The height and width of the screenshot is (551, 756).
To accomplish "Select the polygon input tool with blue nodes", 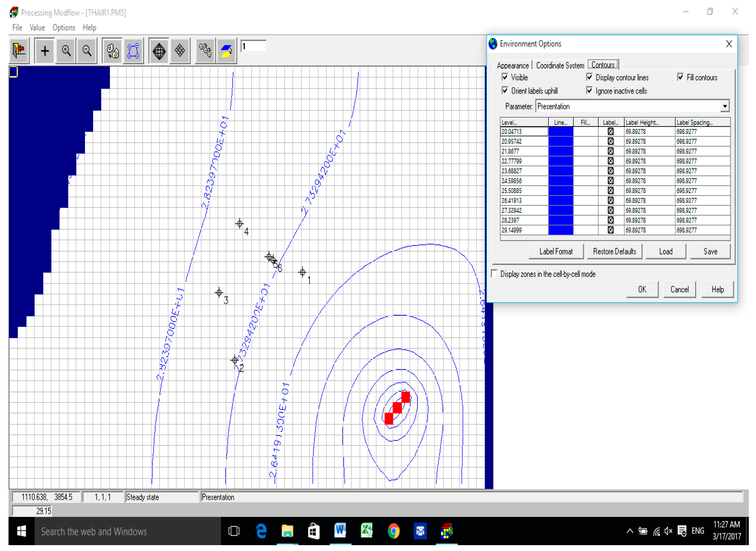I will tap(133, 51).
